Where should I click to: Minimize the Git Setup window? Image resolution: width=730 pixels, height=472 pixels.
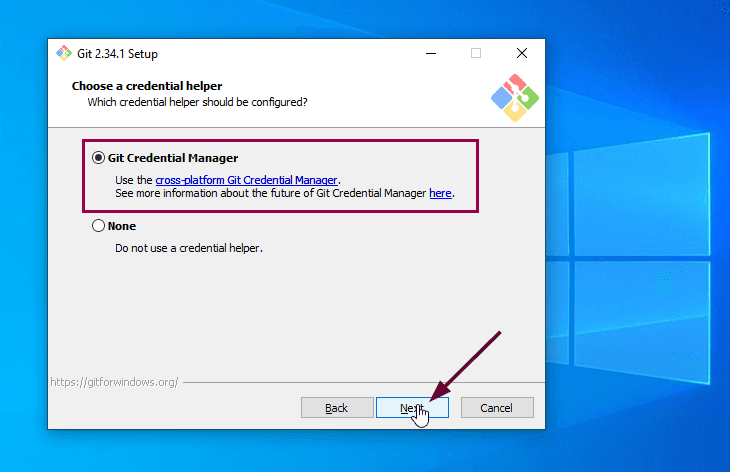(x=431, y=54)
